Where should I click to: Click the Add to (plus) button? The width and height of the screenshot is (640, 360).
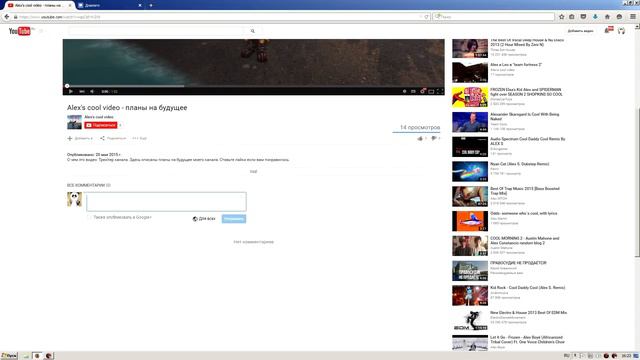pos(80,138)
